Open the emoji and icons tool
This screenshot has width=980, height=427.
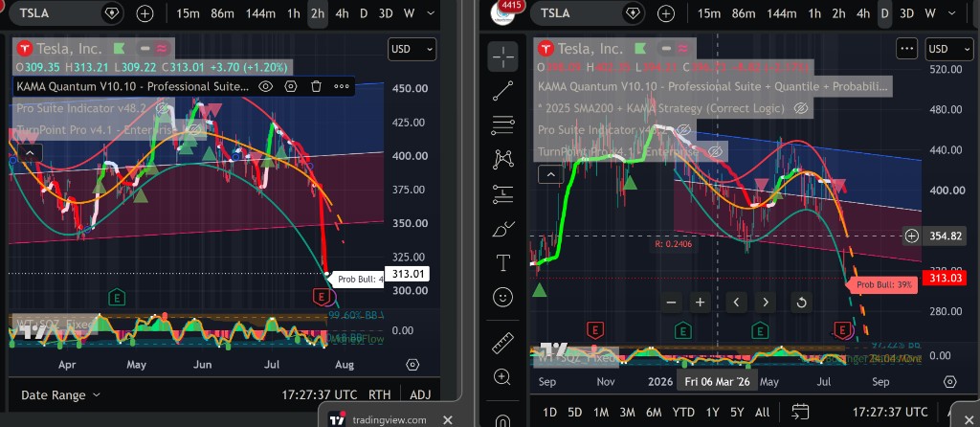[x=503, y=297]
